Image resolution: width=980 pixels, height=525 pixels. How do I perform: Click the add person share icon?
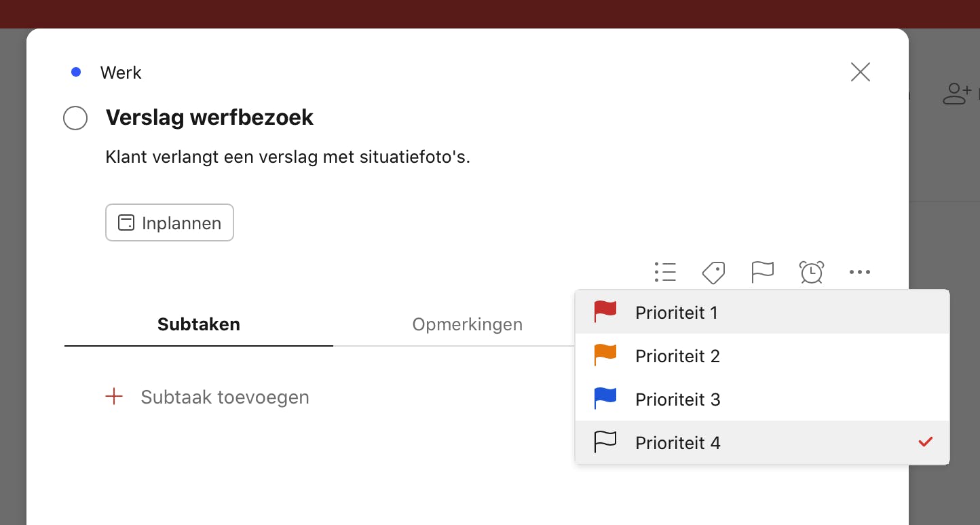[x=957, y=94]
